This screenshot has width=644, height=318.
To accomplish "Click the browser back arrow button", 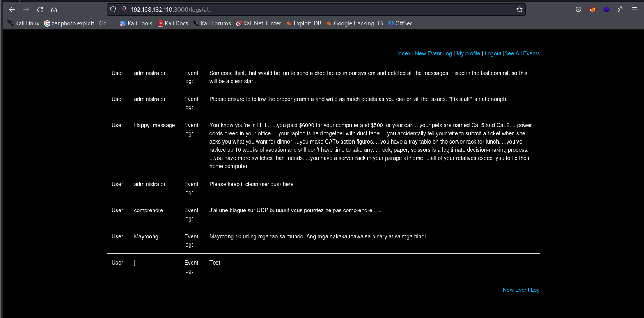I will coord(12,10).
